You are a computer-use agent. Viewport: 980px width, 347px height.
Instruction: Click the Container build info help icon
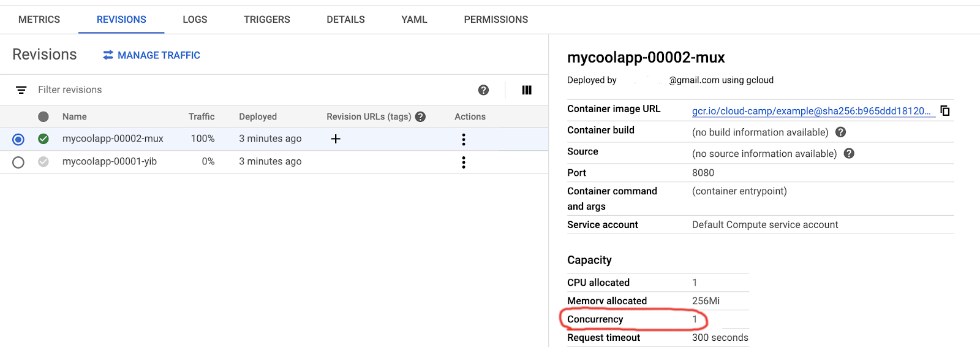click(x=840, y=132)
